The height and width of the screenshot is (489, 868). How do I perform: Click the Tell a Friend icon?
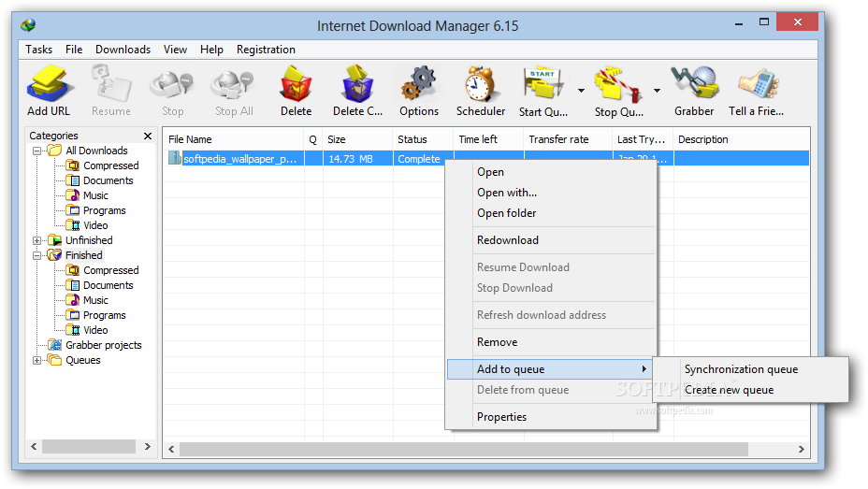pyautogui.click(x=758, y=85)
